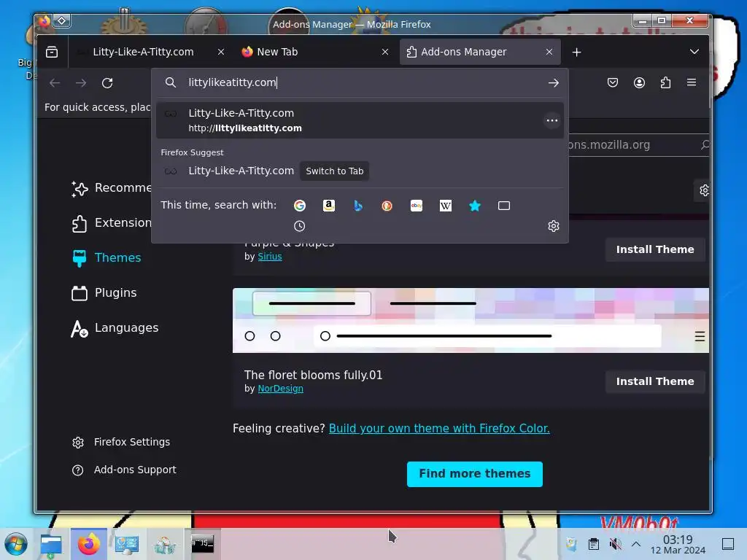The height and width of the screenshot is (560, 747).
Task: Open the theme tools gear menu
Action: point(703,190)
